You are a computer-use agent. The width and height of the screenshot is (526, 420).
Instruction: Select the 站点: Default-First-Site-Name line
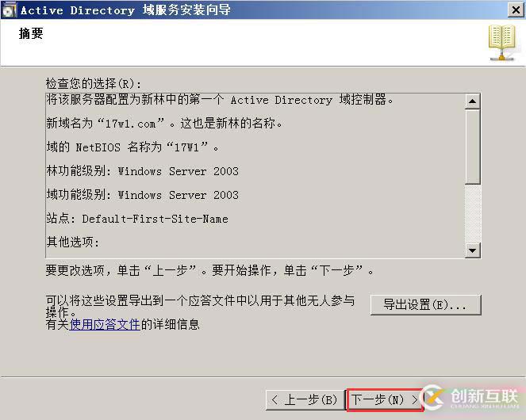(x=137, y=219)
